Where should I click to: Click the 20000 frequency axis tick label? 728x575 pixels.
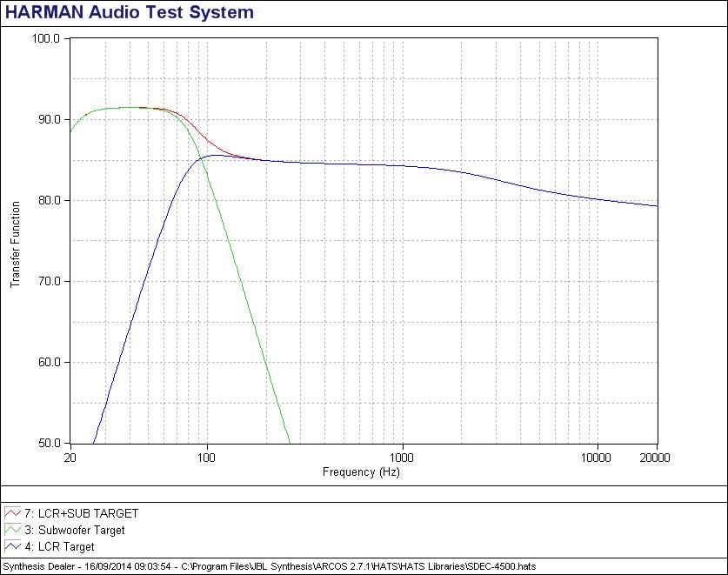pyautogui.click(x=655, y=458)
